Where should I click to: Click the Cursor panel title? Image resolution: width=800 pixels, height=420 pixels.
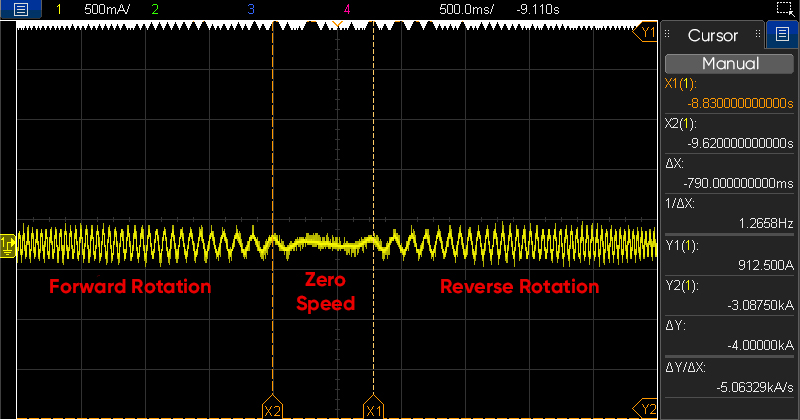[x=713, y=36]
